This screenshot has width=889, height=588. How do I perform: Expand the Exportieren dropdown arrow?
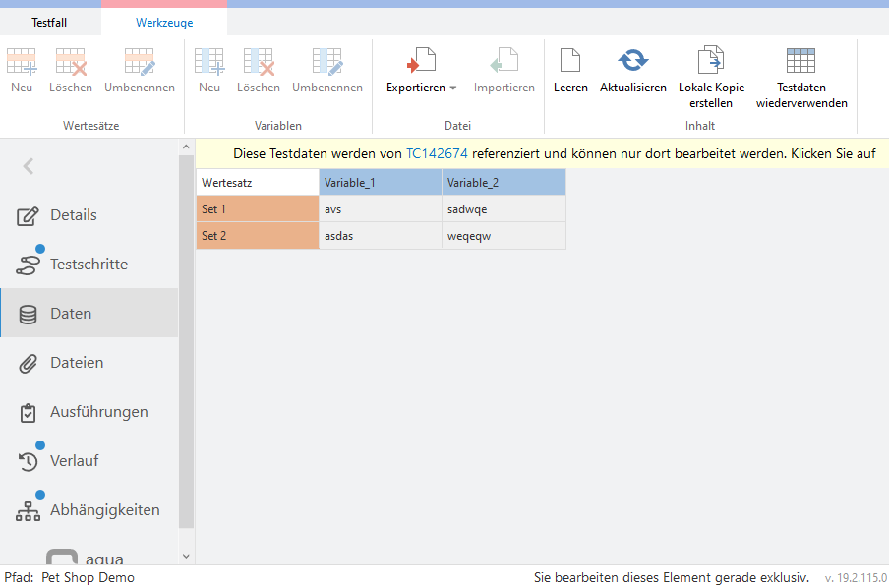(453, 88)
